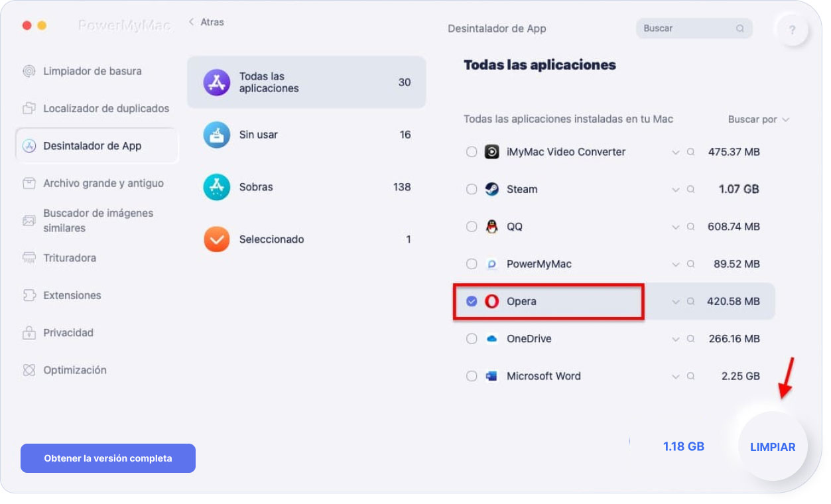Viewport: 831px width, 504px height.
Task: Show the Sobras category
Action: pyautogui.click(x=306, y=187)
